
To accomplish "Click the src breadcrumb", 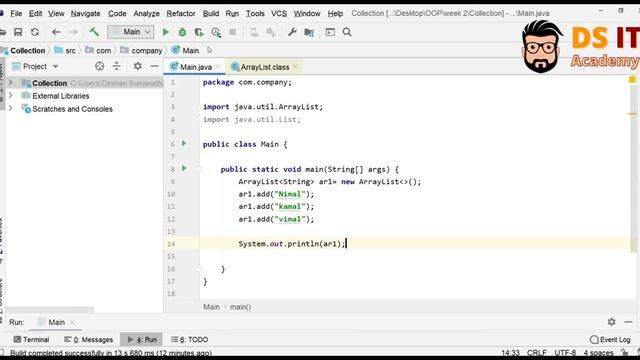I will coord(66,51).
